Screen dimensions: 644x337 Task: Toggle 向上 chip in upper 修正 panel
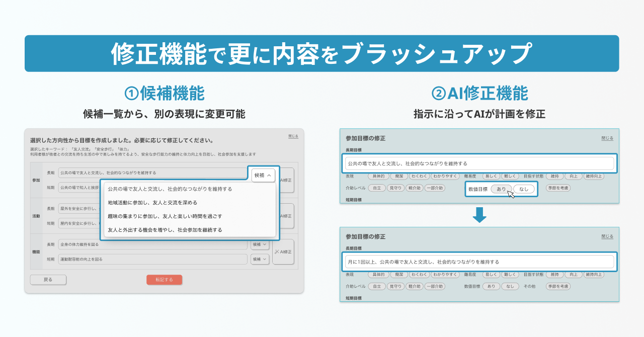click(574, 176)
